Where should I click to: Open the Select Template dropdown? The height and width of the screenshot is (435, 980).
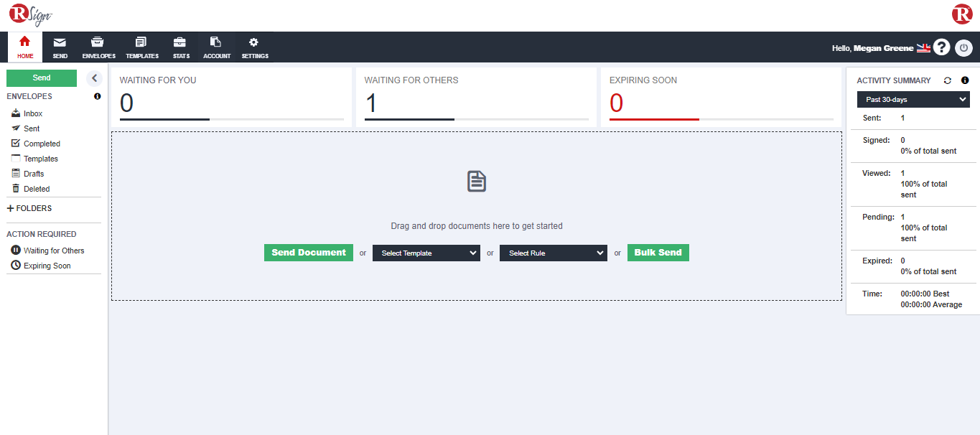point(426,253)
